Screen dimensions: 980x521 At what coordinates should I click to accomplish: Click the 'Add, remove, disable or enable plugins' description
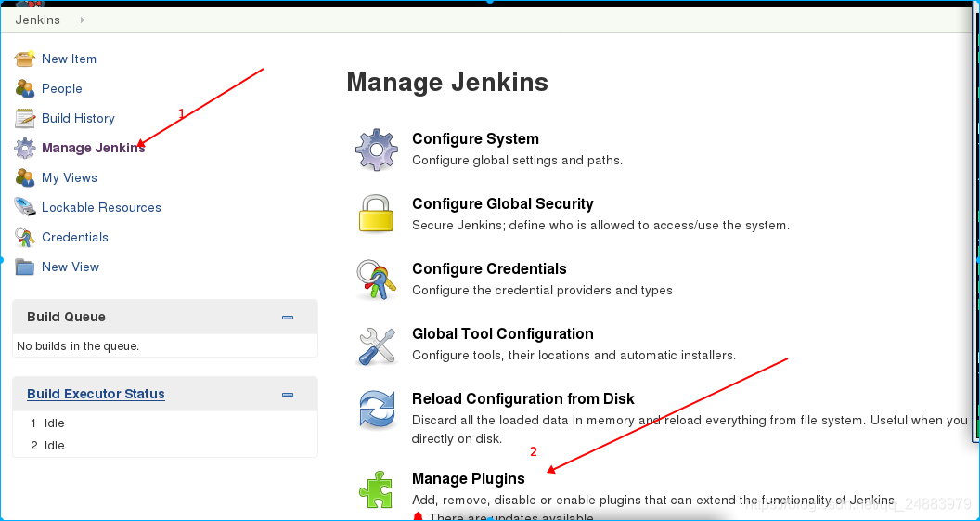(x=654, y=501)
